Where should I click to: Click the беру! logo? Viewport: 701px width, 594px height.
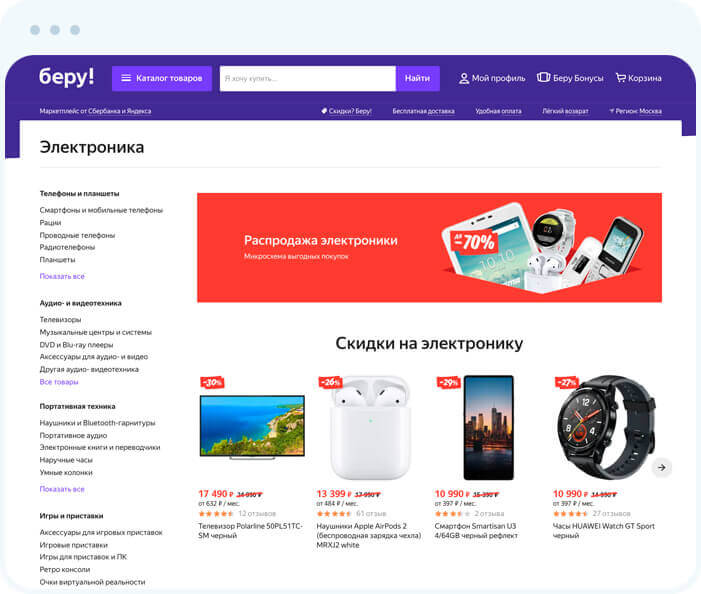click(67, 77)
